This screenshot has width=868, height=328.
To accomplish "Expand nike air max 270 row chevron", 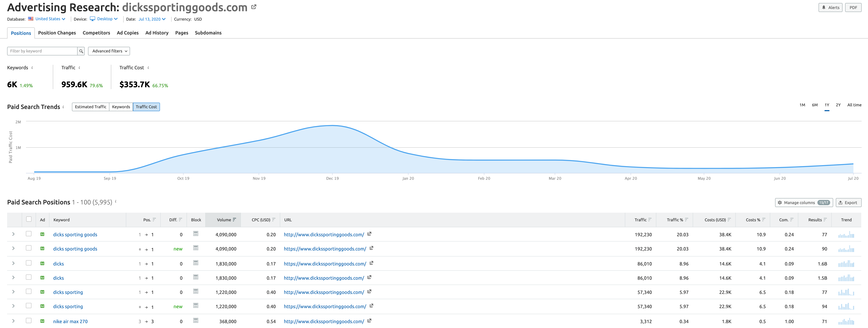I will click(13, 321).
